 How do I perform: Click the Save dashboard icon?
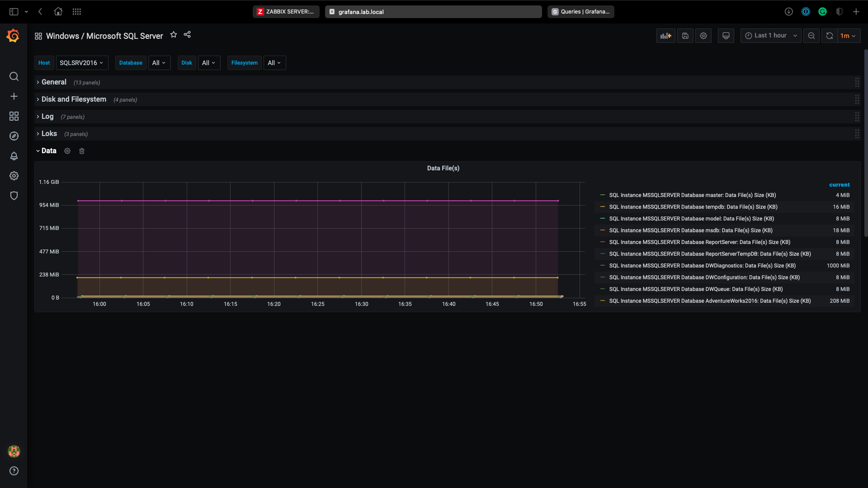point(685,36)
